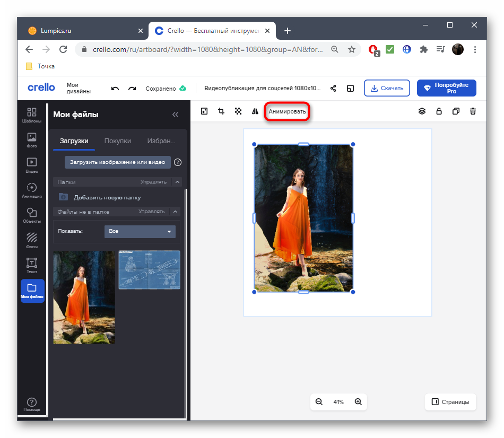Viewport: 504px width, 438px height.
Task: Click the flip image icon
Action: 255,111
